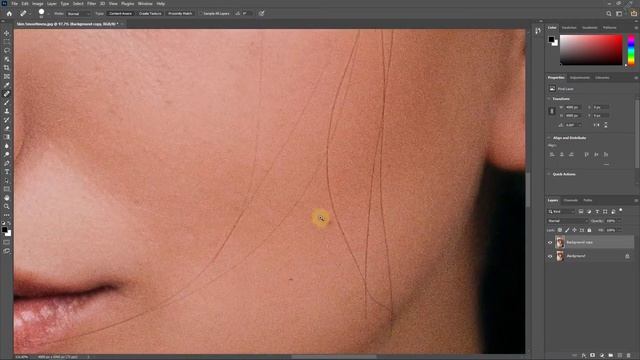Select the Gradient tool
640x360 pixels.
7,137
